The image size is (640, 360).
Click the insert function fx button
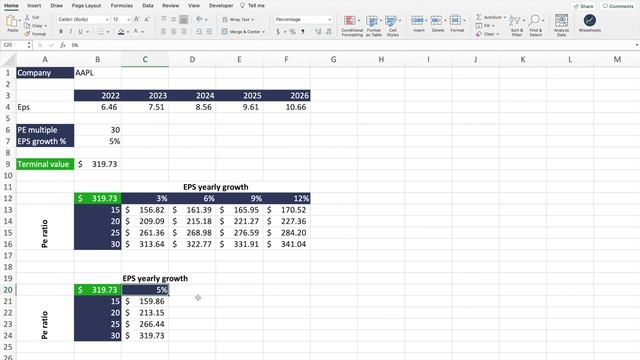click(x=62, y=45)
